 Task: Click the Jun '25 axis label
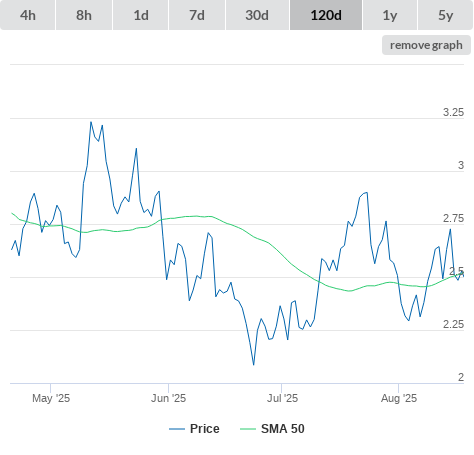tap(168, 398)
